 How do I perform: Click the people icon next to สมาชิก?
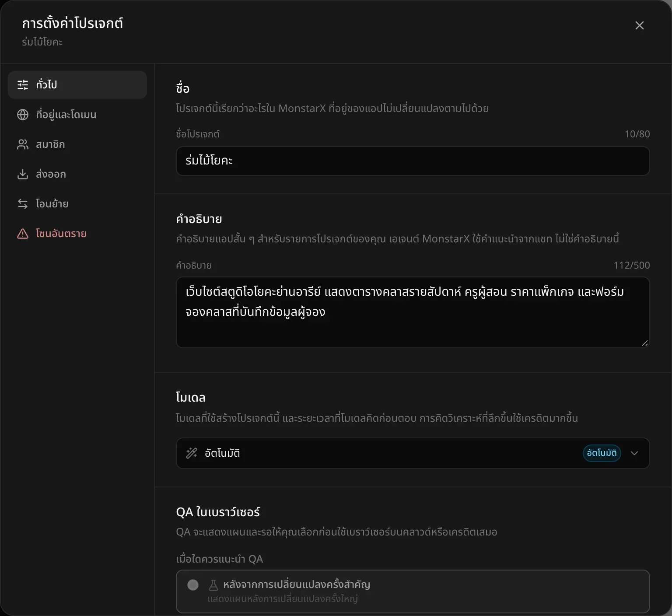[x=23, y=144]
